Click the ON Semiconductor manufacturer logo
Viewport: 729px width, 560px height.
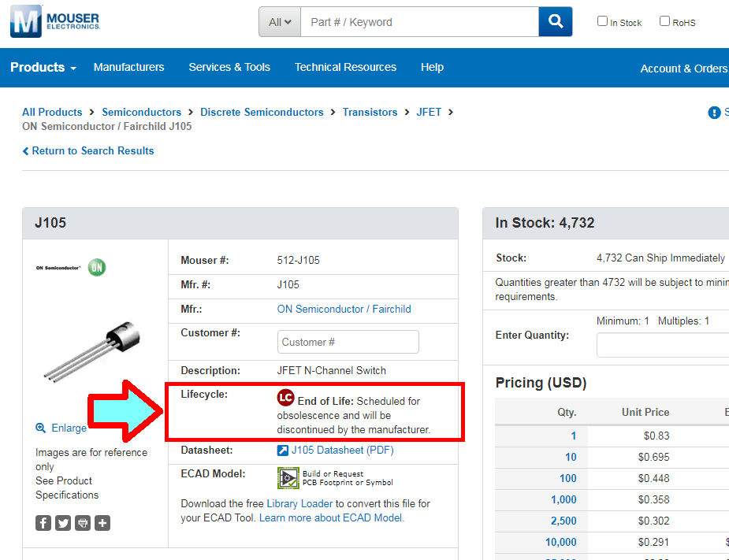point(71,267)
